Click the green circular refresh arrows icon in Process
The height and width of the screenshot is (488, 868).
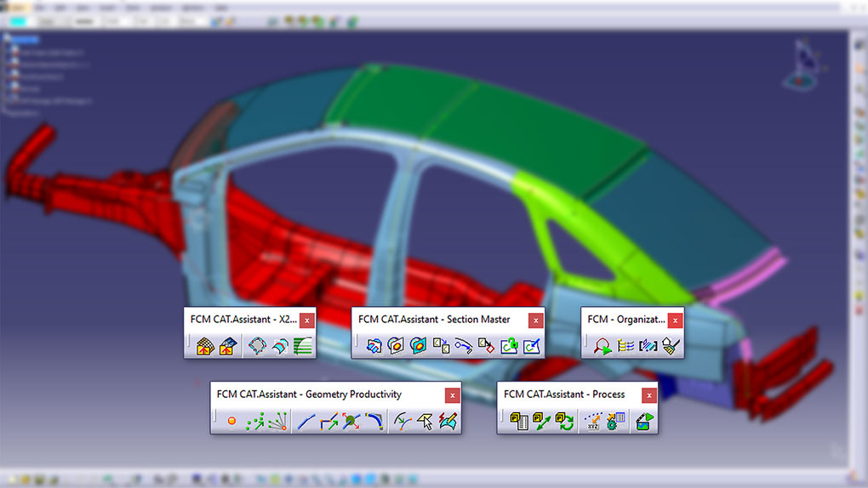(x=564, y=422)
